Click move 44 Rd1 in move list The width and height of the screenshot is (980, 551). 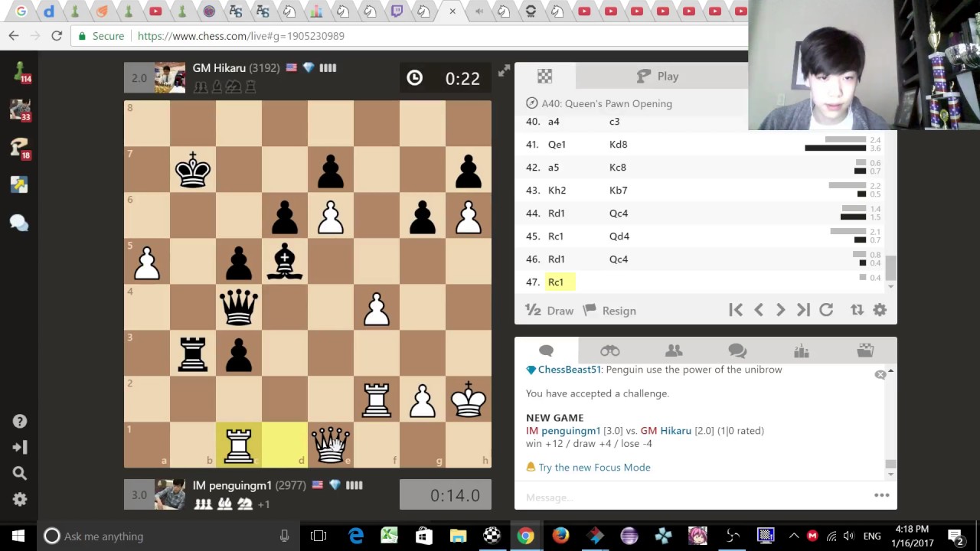[557, 214]
